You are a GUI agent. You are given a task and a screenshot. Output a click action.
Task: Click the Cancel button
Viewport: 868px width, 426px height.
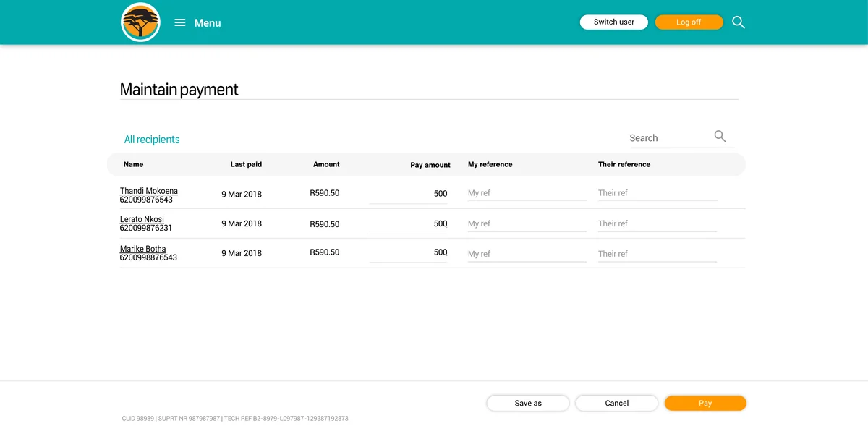coord(617,403)
